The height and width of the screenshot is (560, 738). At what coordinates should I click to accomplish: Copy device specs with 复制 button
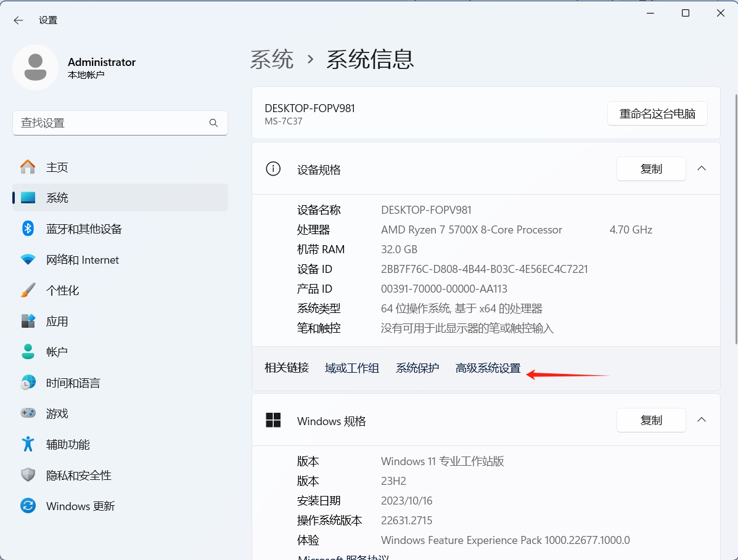click(651, 169)
